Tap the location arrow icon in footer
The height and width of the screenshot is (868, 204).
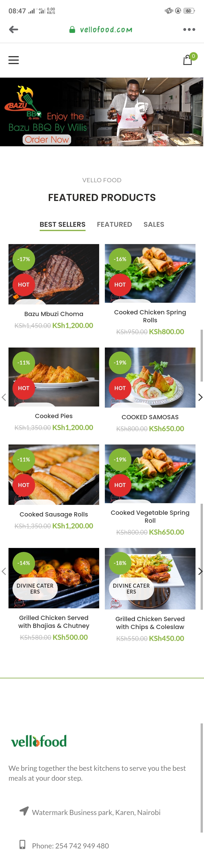coord(24,811)
